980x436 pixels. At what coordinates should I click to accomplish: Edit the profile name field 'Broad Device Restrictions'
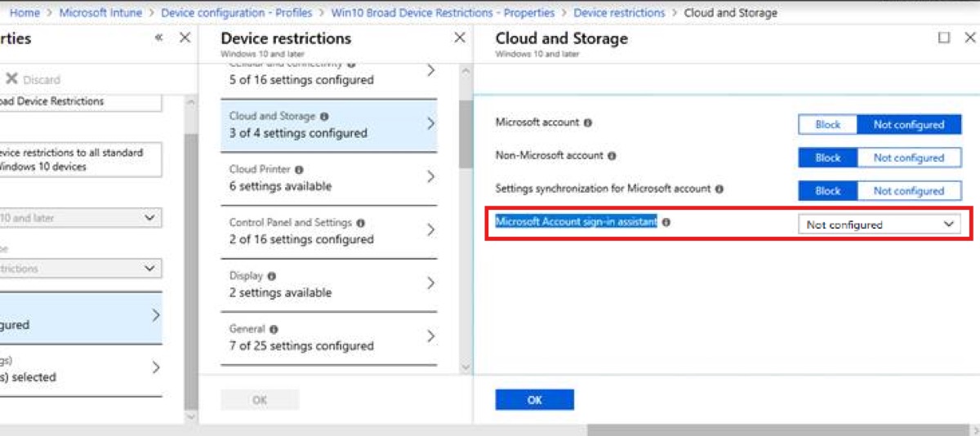tap(81, 102)
